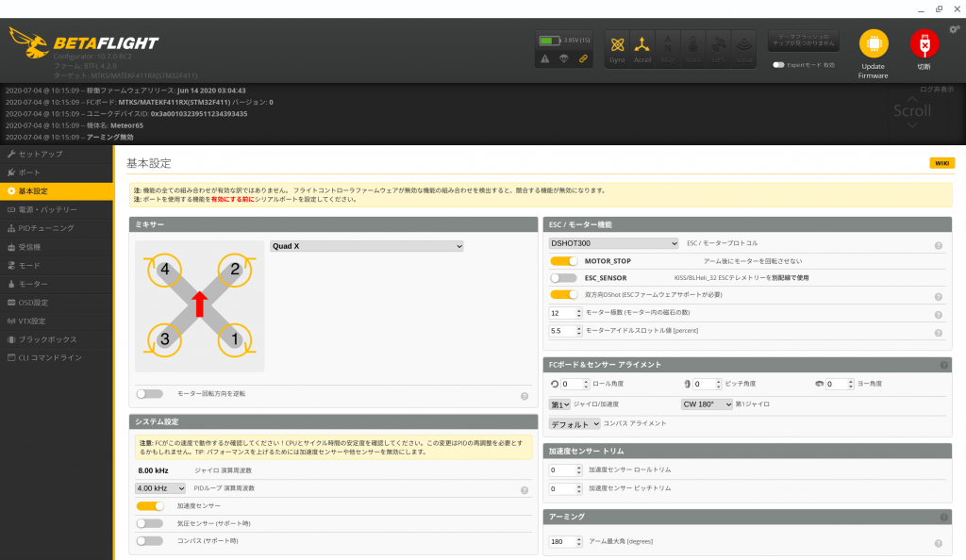Open the モーター tab
The width and height of the screenshot is (966, 560).
tap(57, 284)
